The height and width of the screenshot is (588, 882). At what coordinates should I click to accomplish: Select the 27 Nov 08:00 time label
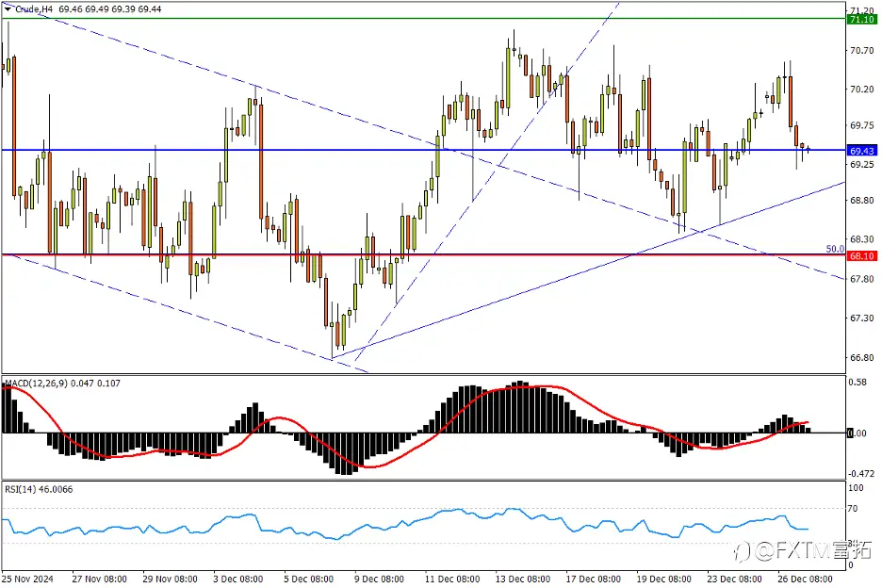(x=100, y=579)
